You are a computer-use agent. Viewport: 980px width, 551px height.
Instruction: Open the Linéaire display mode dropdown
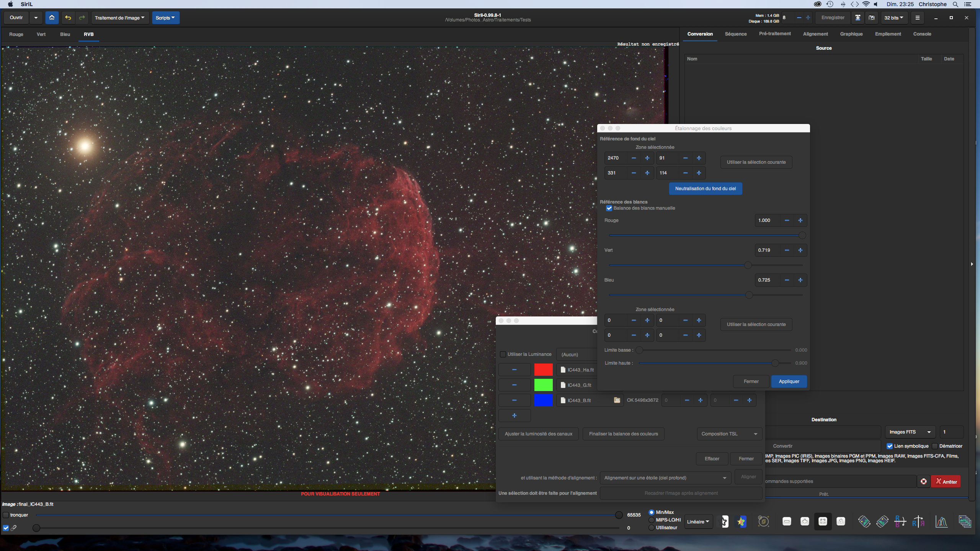[698, 522]
